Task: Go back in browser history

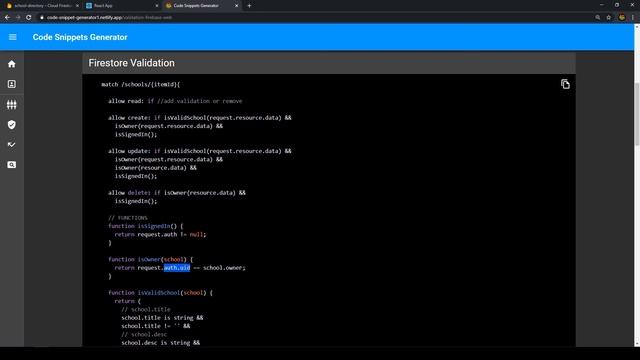Action: pyautogui.click(x=7, y=18)
